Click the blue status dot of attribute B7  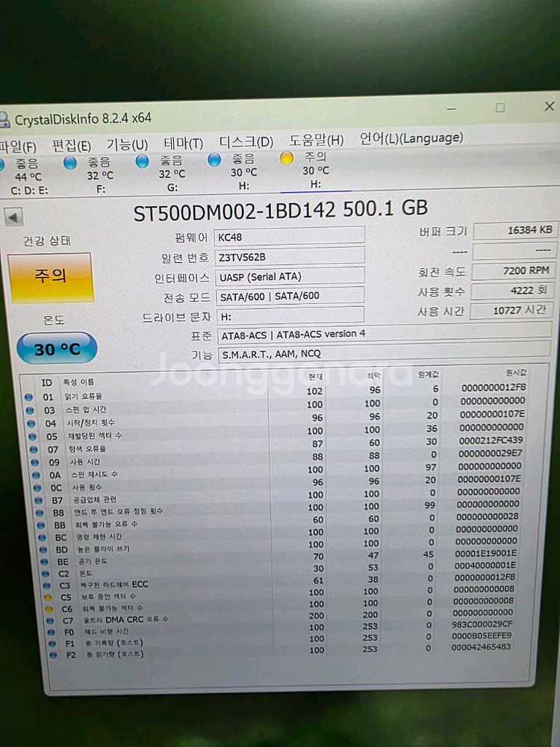39,500
